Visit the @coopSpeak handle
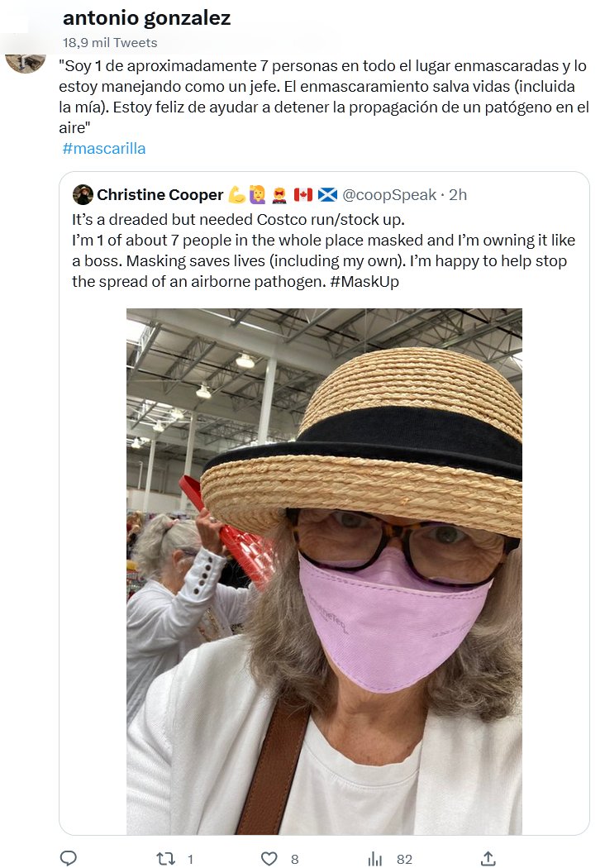Image resolution: width=605 pixels, height=868 pixels. click(x=389, y=195)
